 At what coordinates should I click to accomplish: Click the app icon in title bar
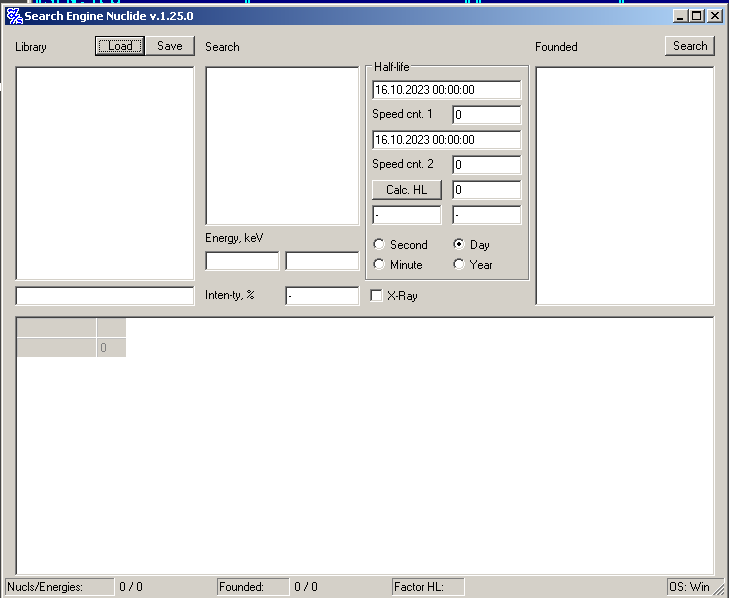pyautogui.click(x=14, y=16)
